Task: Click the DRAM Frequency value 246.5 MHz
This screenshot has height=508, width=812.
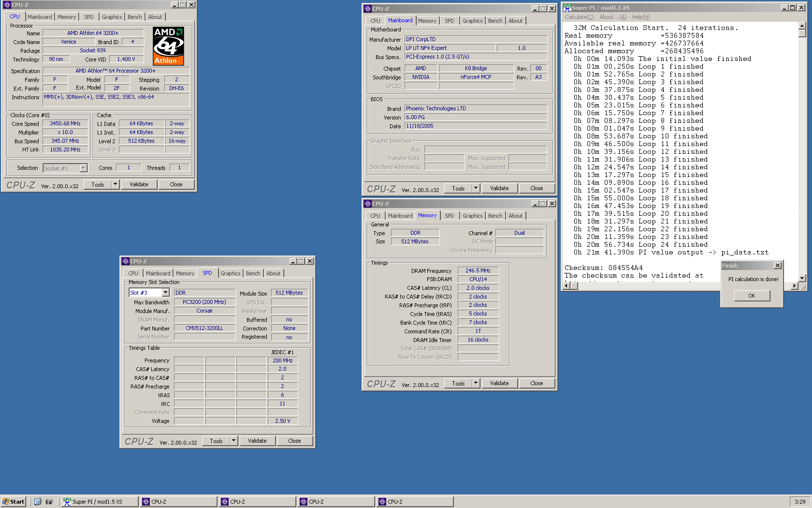Action: click(478, 270)
